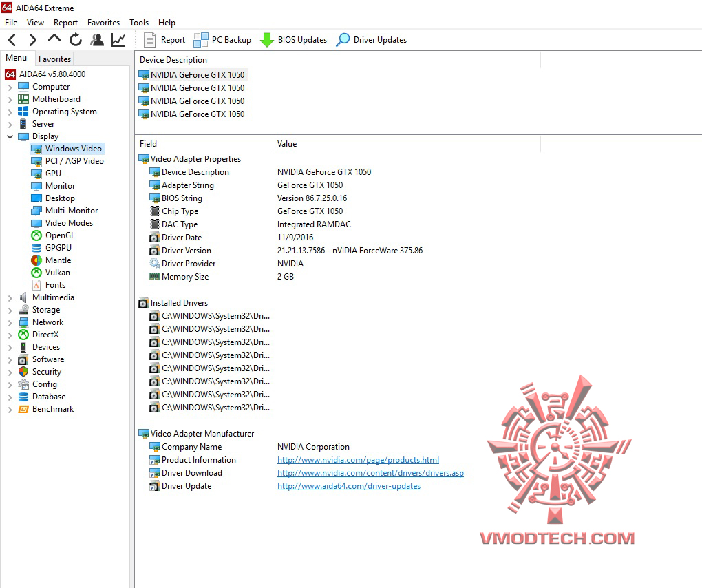Image resolution: width=702 pixels, height=588 pixels.
Task: Open the View menu
Action: point(35,23)
